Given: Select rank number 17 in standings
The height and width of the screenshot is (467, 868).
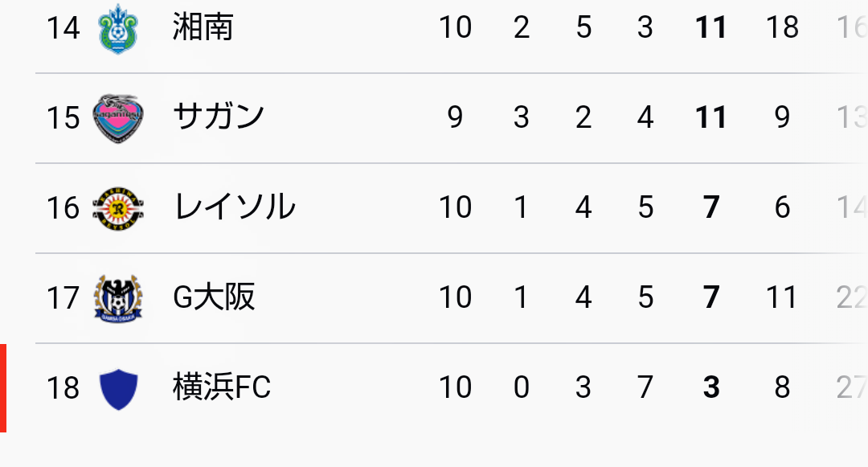Looking at the screenshot, I should coord(63,298).
